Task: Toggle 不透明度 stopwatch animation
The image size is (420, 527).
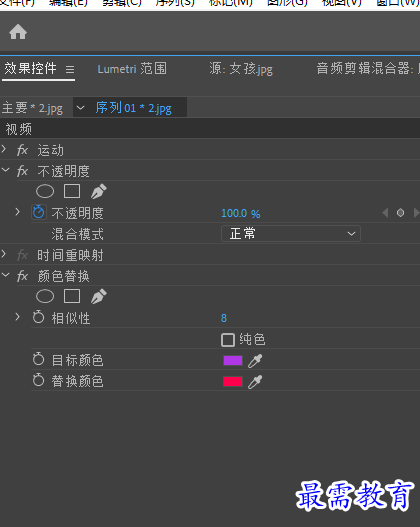Action: click(39, 212)
